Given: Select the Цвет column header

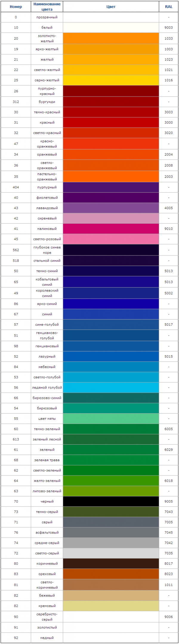Looking at the screenshot, I should pyautogui.click(x=111, y=7).
